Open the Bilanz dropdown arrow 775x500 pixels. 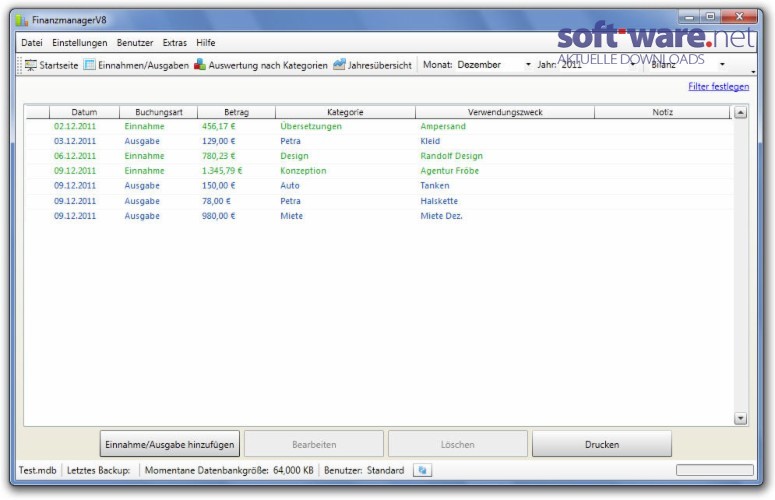coord(722,64)
